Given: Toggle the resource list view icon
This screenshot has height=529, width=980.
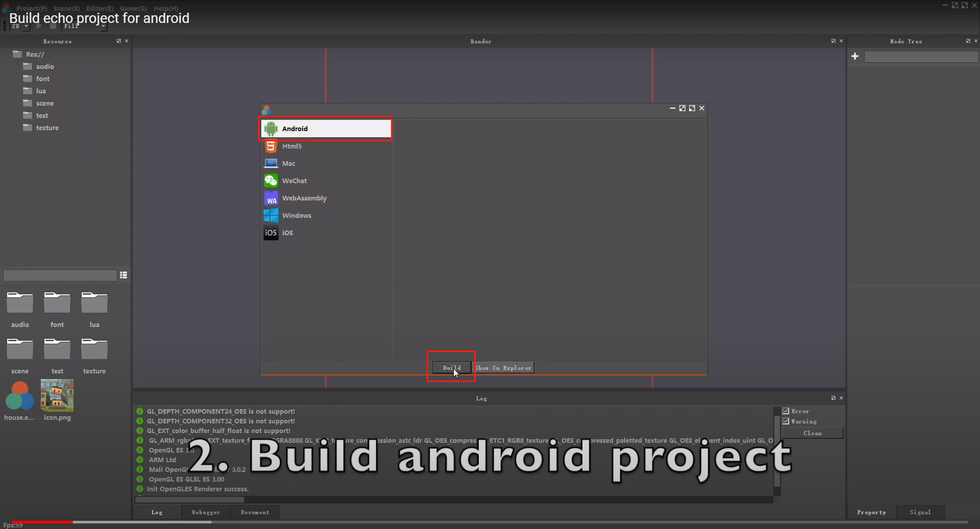Looking at the screenshot, I should (x=124, y=275).
